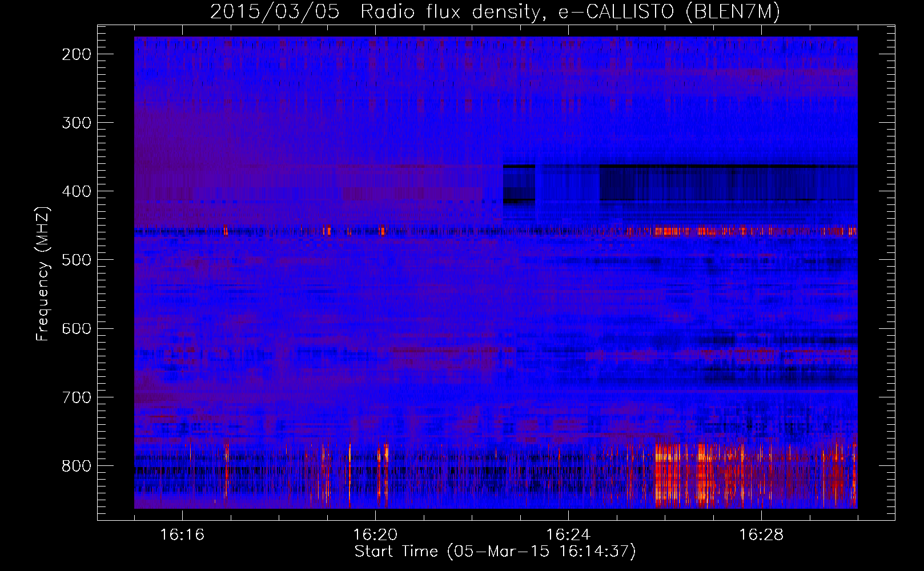The image size is (924, 571).
Task: Click the 'Frequency (MHZ)' y-axis label
Action: pyautogui.click(x=43, y=274)
